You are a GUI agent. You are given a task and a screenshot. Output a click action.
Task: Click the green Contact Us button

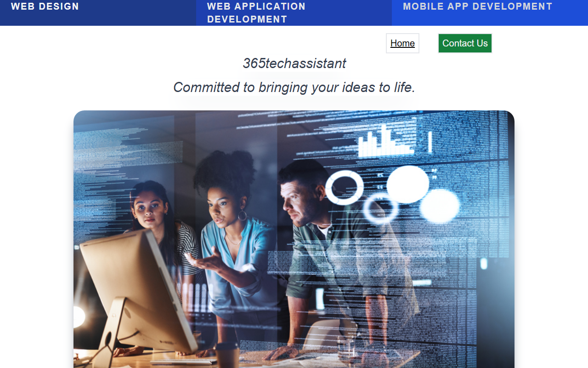coord(465,43)
